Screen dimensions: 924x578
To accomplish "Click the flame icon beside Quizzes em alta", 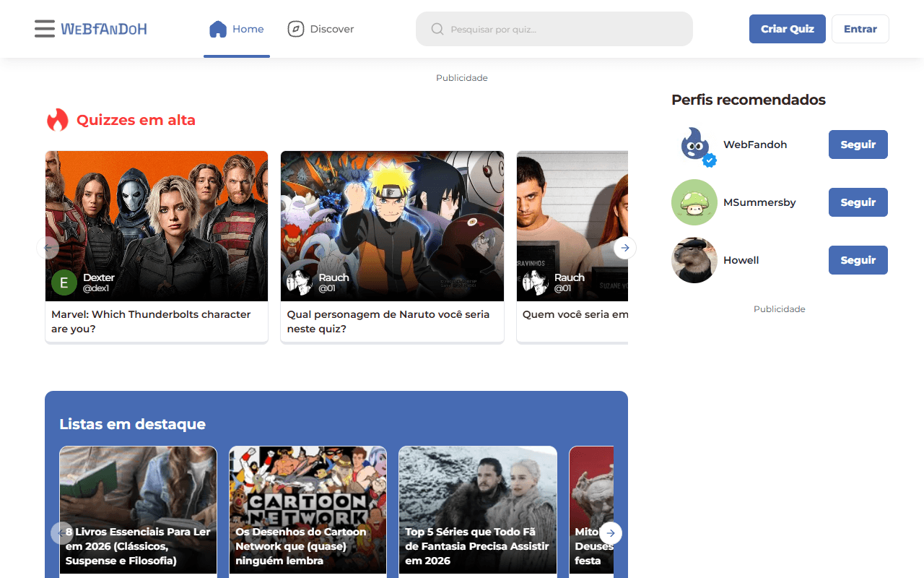I will click(x=58, y=120).
